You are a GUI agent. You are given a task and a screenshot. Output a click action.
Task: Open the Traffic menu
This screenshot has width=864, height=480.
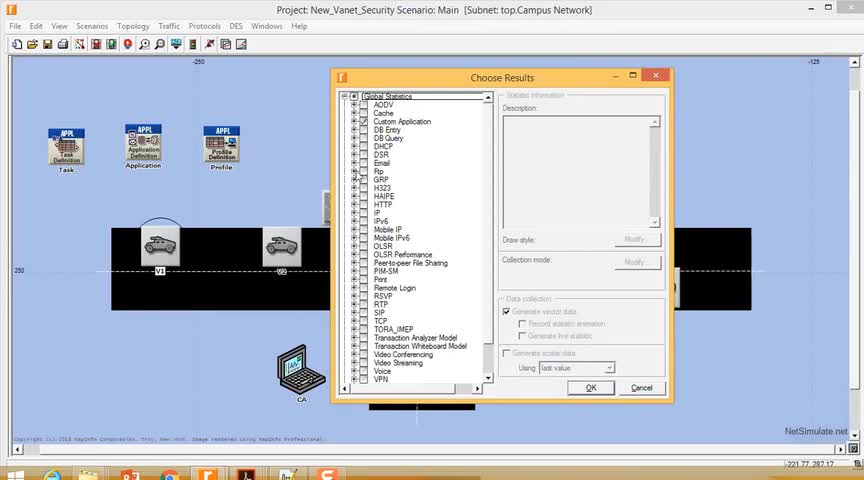pos(169,26)
